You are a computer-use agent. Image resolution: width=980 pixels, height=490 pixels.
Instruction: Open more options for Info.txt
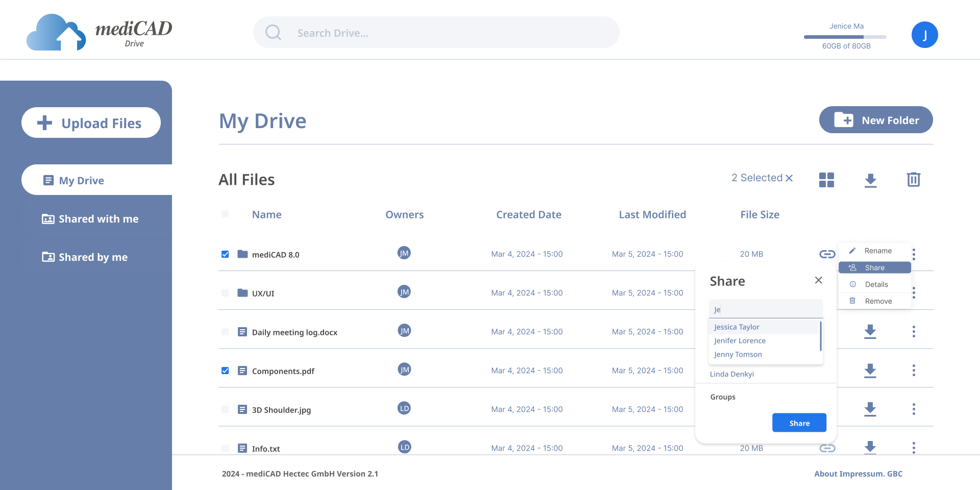click(x=914, y=448)
